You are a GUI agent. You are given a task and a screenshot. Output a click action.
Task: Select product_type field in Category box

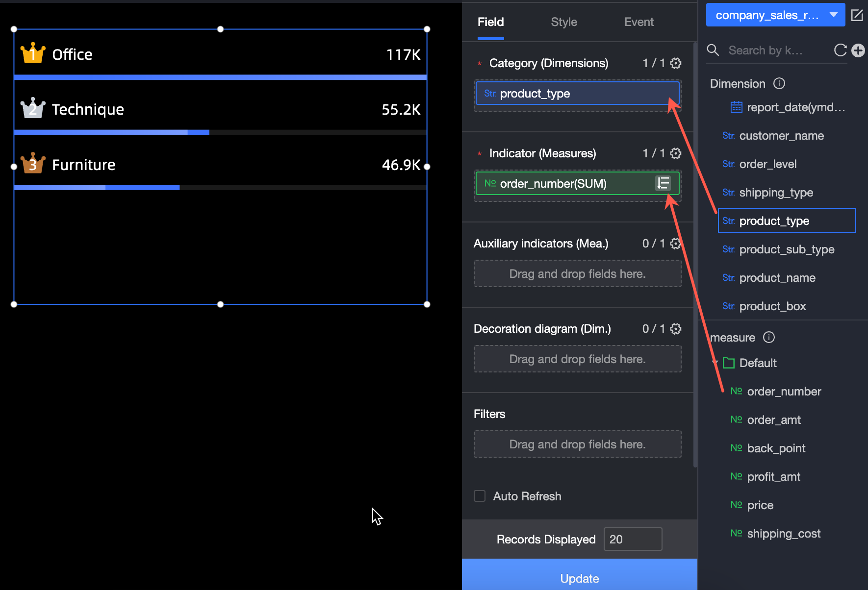(x=577, y=93)
